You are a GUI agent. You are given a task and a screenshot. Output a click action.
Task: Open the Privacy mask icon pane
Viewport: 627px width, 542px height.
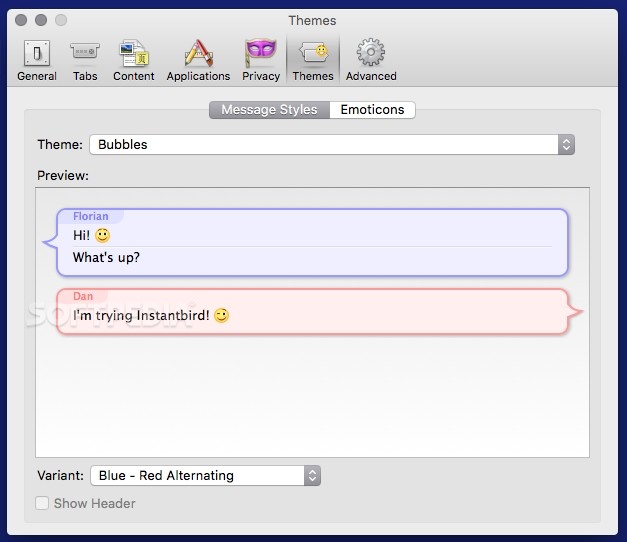click(261, 60)
